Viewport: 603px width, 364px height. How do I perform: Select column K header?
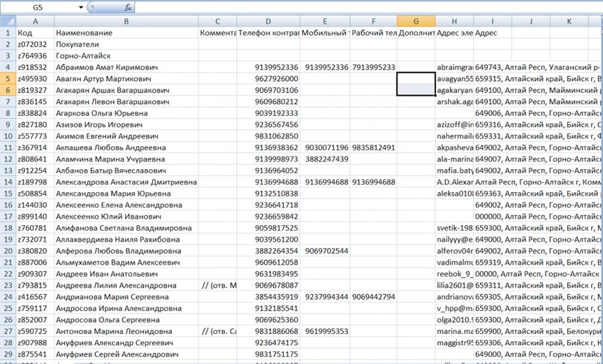(x=569, y=21)
